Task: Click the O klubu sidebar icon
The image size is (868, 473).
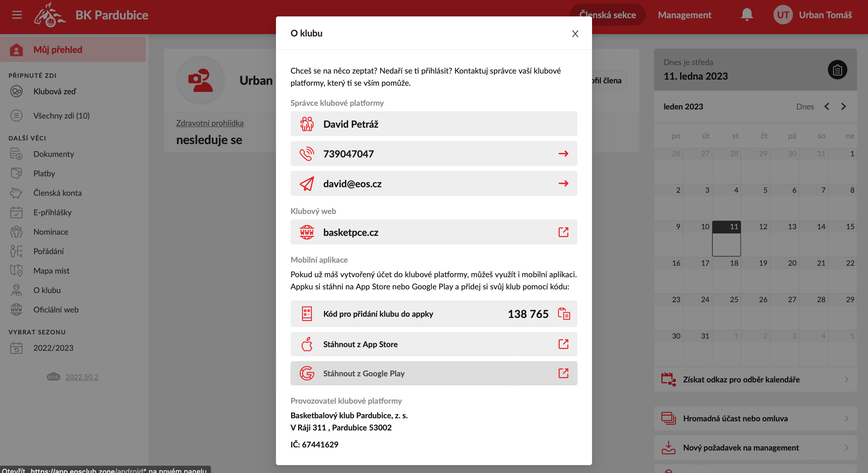Action: pyautogui.click(x=16, y=290)
